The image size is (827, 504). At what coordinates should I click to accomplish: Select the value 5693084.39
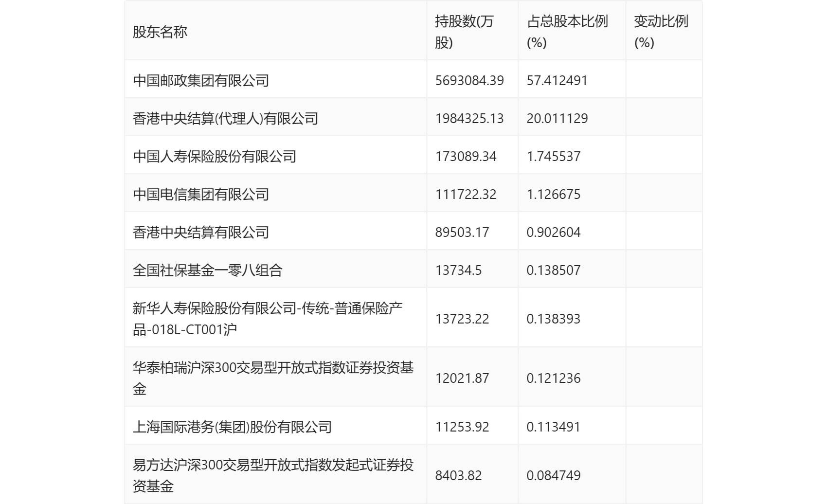coord(469,80)
